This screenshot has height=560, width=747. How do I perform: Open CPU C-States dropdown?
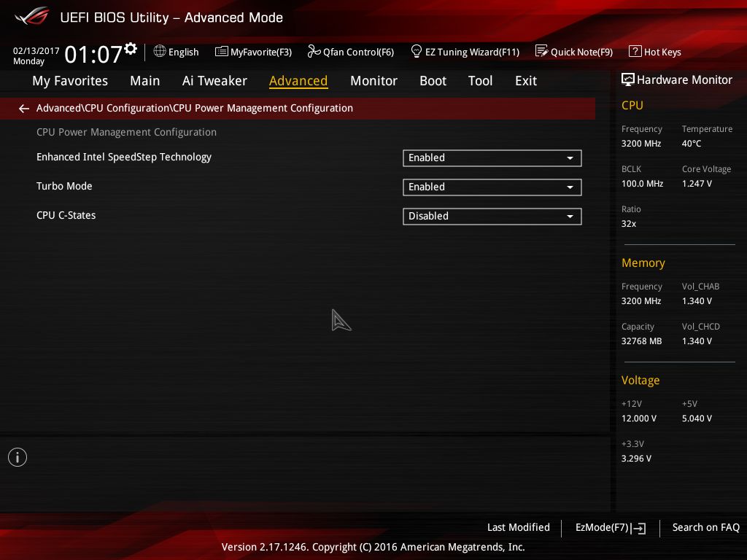(492, 216)
